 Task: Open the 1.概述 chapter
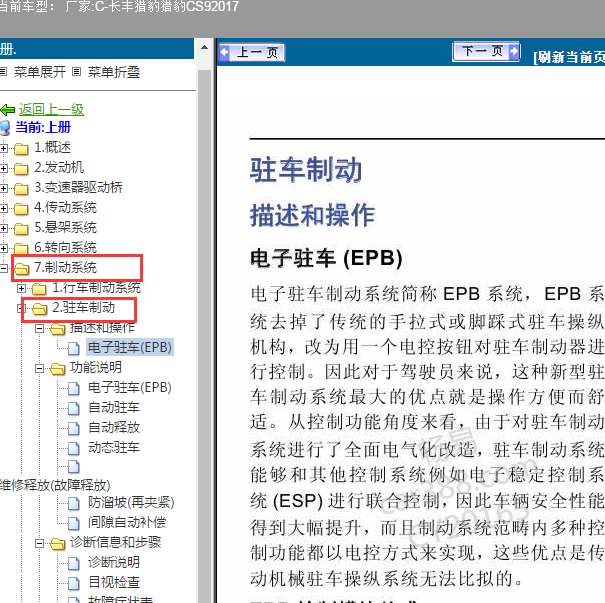[52, 147]
